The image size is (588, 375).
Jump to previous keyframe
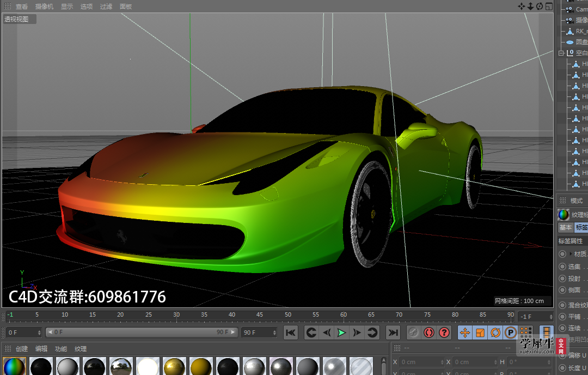(311, 332)
